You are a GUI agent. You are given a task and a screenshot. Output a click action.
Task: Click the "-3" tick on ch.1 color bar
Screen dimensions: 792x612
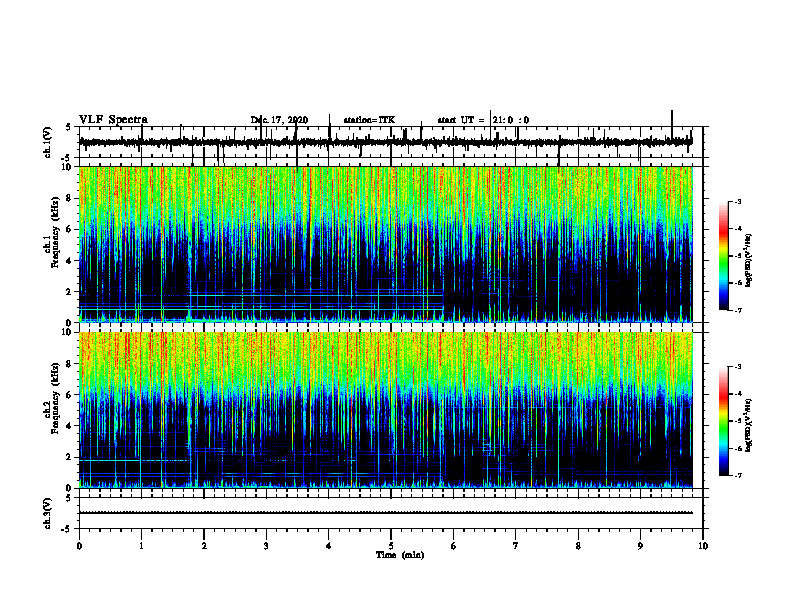[x=738, y=201]
